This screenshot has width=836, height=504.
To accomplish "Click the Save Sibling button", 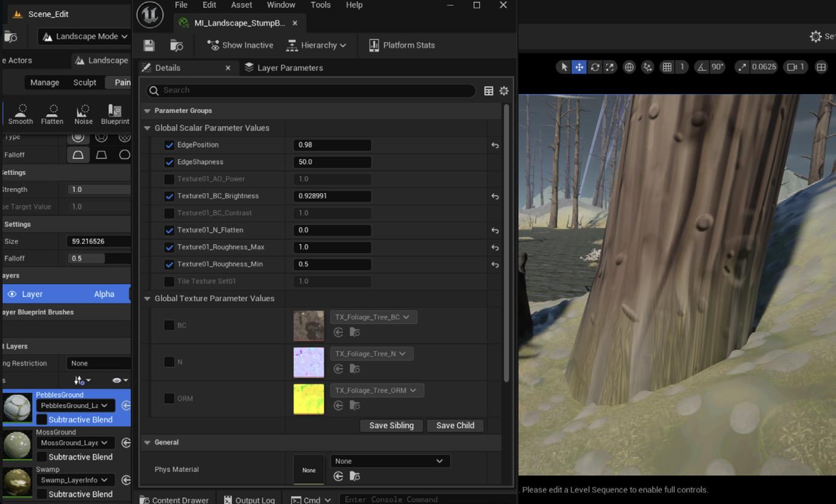I will click(x=391, y=426).
